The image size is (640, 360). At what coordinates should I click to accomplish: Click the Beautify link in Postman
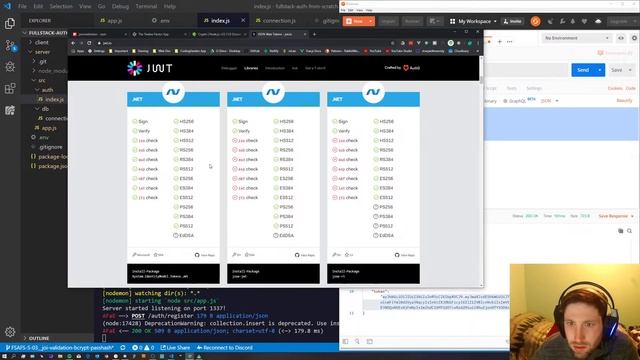coord(624,101)
